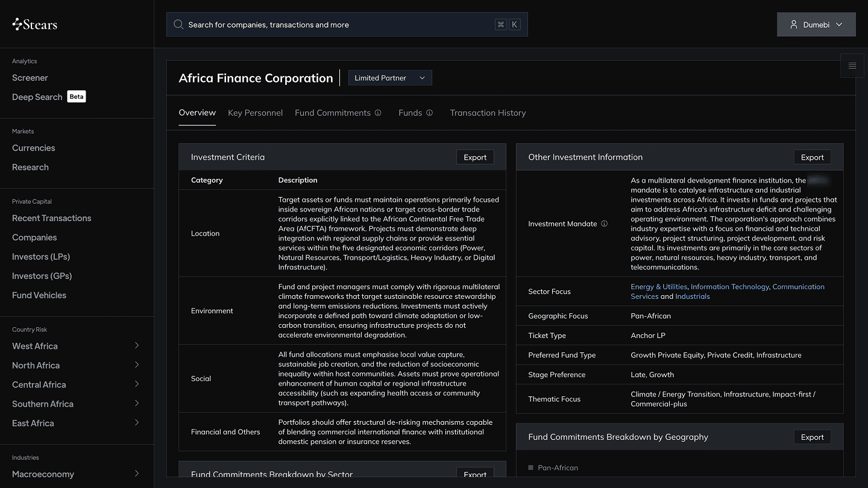Image resolution: width=868 pixels, height=488 pixels.
Task: Open Investors (GPs) in sidebar
Action: point(42,276)
